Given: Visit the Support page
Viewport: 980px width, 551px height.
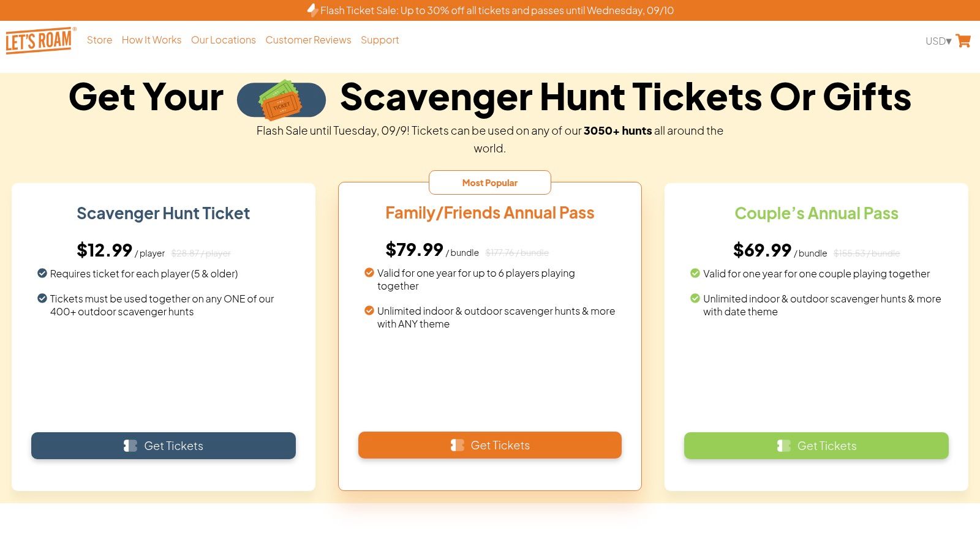Looking at the screenshot, I should 380,40.
